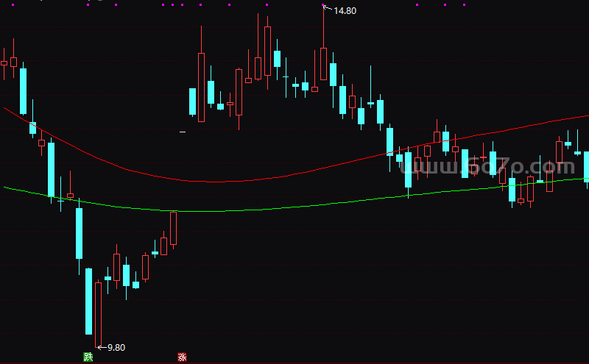Select the 14.80 high price label

(x=345, y=11)
